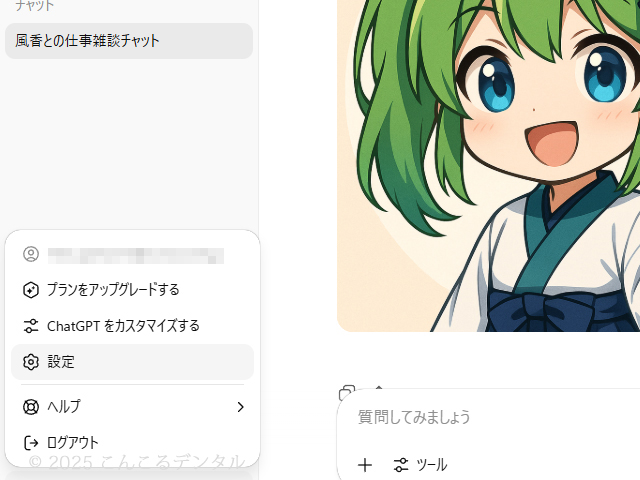This screenshot has height=480, width=640.
Task: Click the hexagon sparkle upgrade plan icon
Action: 31,290
